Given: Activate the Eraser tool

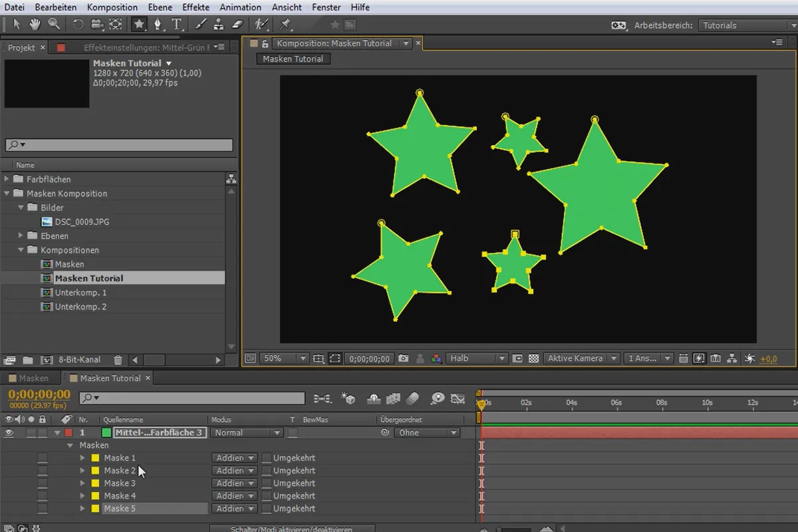Looking at the screenshot, I should 238,25.
